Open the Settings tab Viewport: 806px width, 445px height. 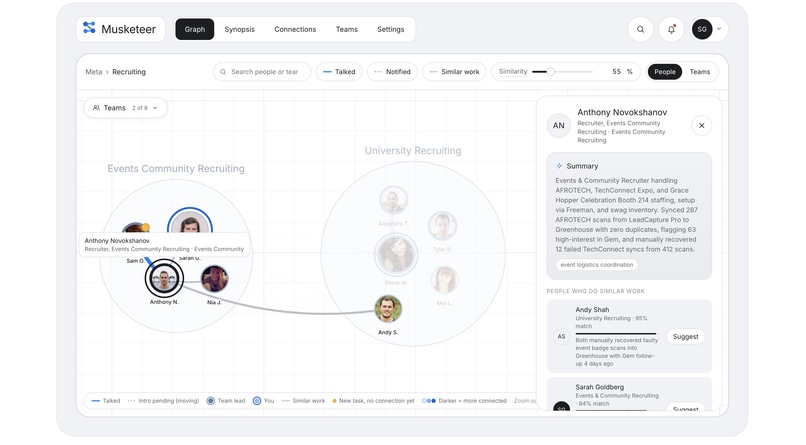391,29
